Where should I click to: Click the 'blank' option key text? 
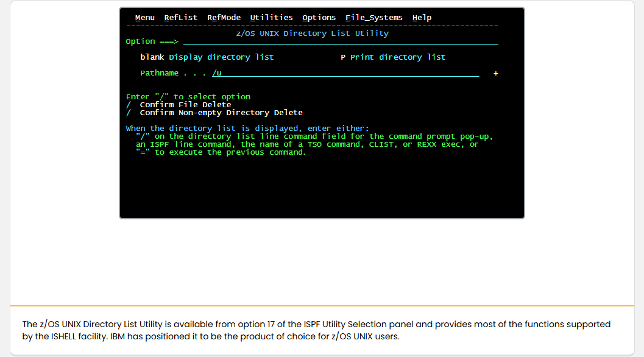152,57
